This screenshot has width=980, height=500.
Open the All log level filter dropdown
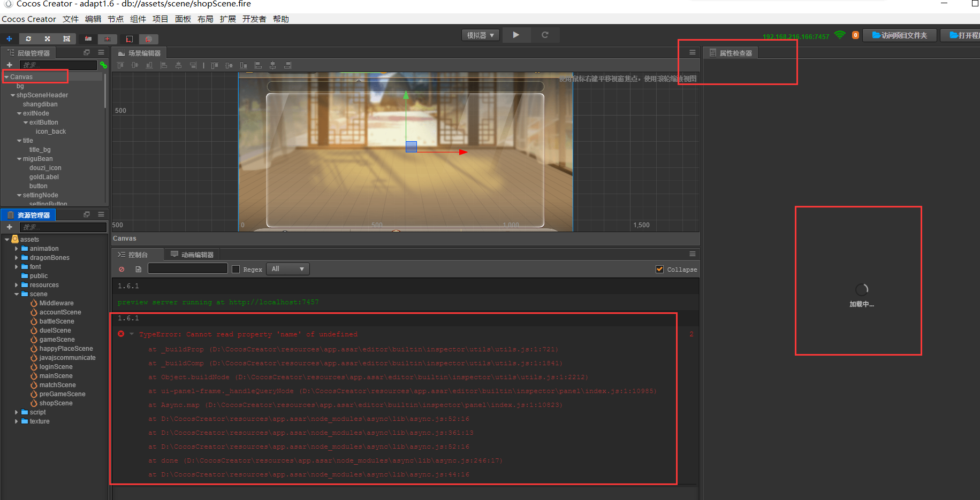287,269
